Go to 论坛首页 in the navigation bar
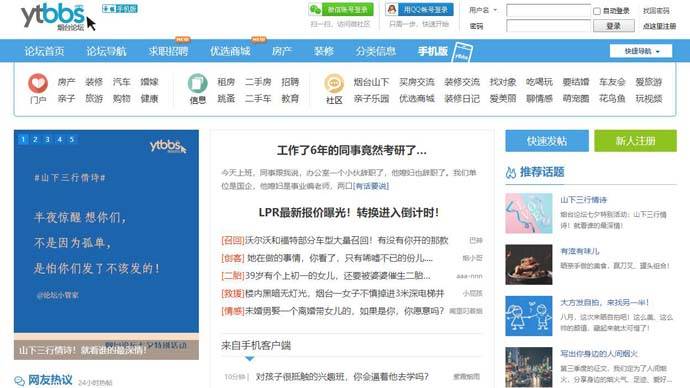The image size is (690, 388). point(44,51)
